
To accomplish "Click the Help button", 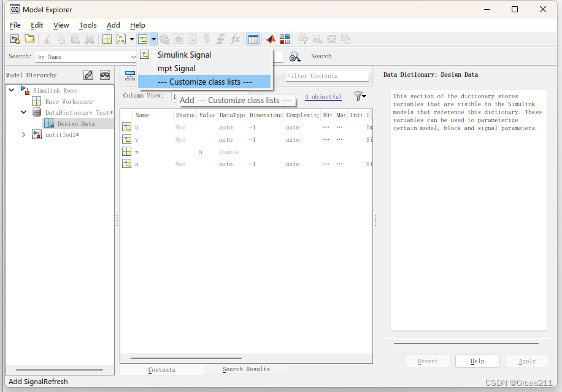I will pyautogui.click(x=477, y=361).
